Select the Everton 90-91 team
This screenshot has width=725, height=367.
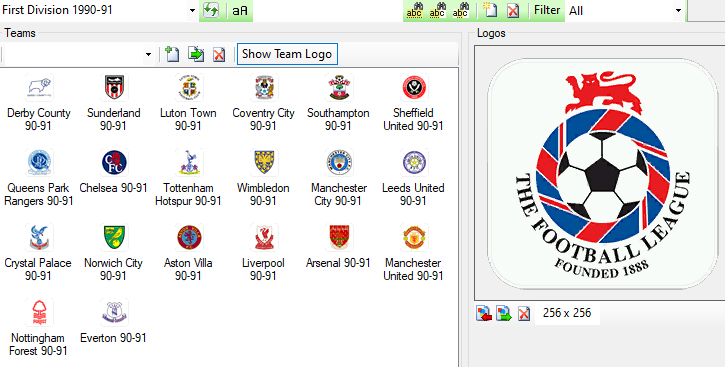[114, 321]
